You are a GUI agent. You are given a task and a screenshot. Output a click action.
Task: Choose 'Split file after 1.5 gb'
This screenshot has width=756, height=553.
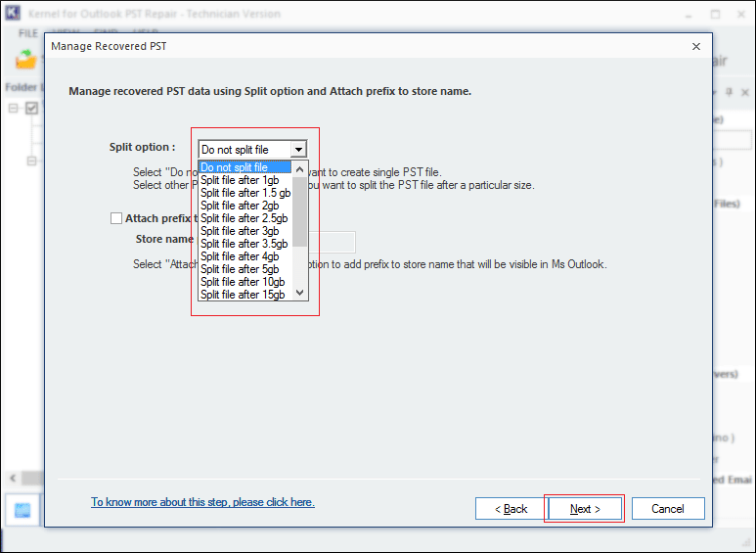coord(245,193)
